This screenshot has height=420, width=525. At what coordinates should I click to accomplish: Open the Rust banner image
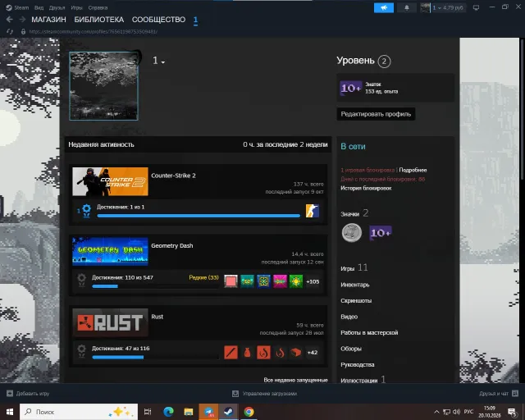coord(110,322)
